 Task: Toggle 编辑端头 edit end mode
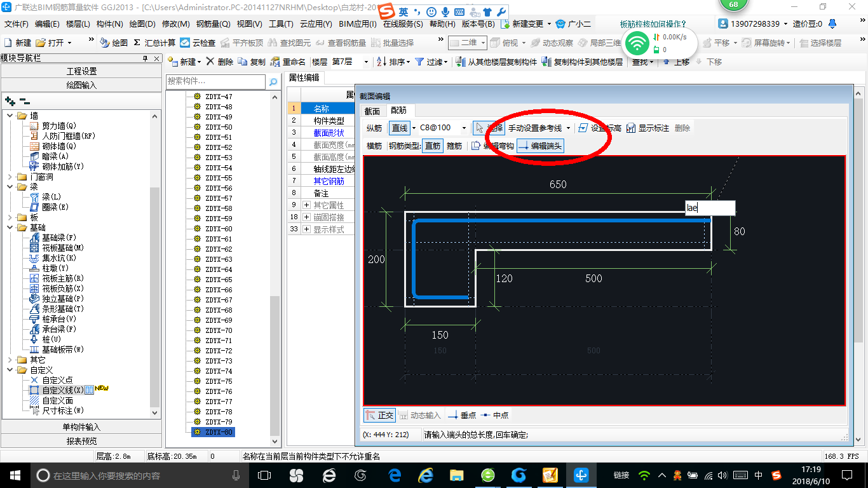click(540, 146)
